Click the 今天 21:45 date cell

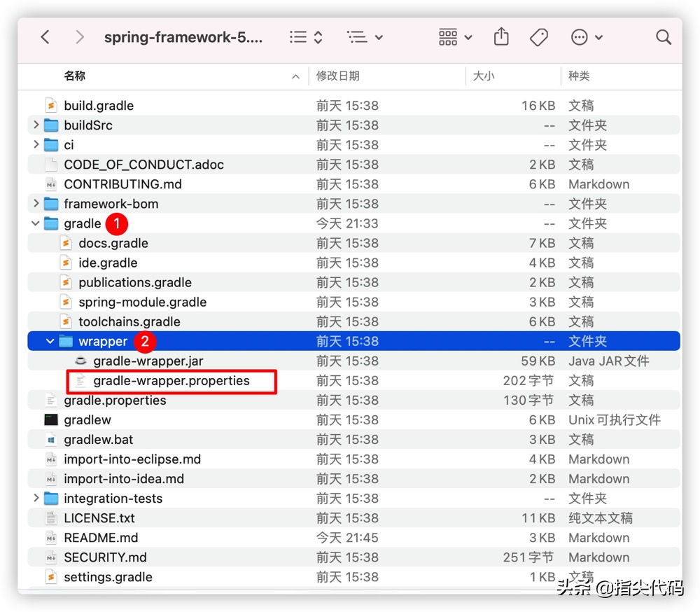pyautogui.click(x=347, y=538)
